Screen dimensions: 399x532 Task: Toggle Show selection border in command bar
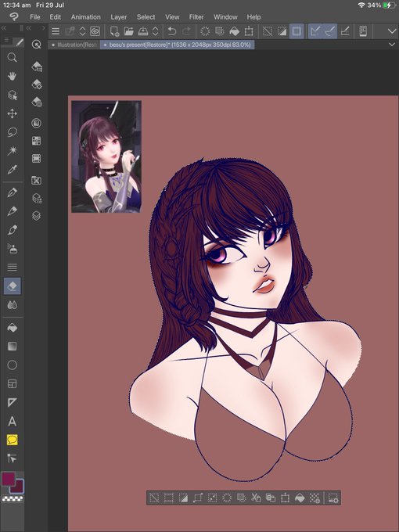pos(297,31)
